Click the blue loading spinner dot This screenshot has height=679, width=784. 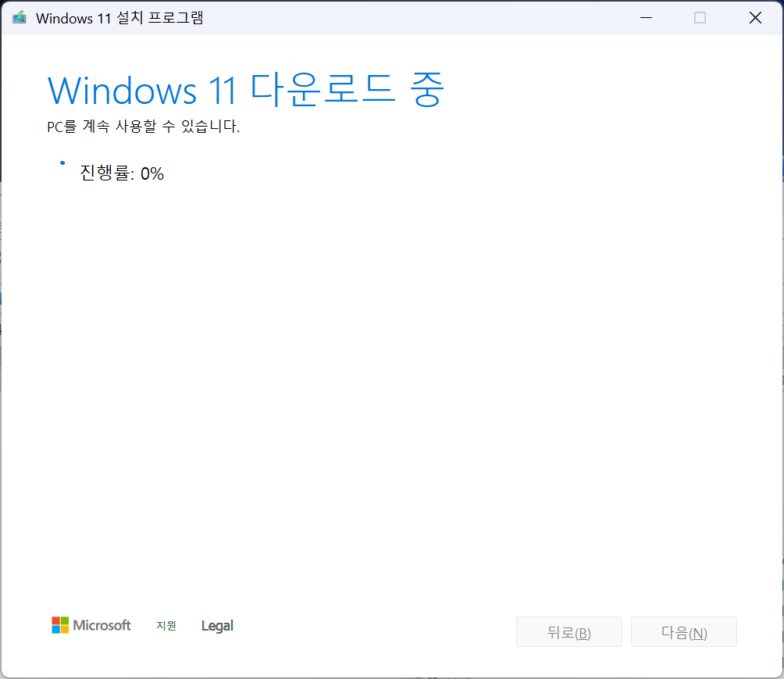(62, 163)
